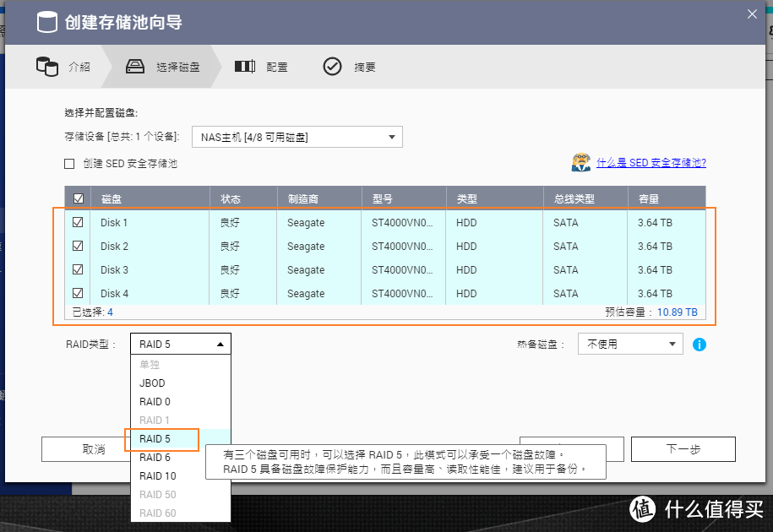Click the greyed 单独 option
This screenshot has width=773, height=532.
click(x=181, y=365)
